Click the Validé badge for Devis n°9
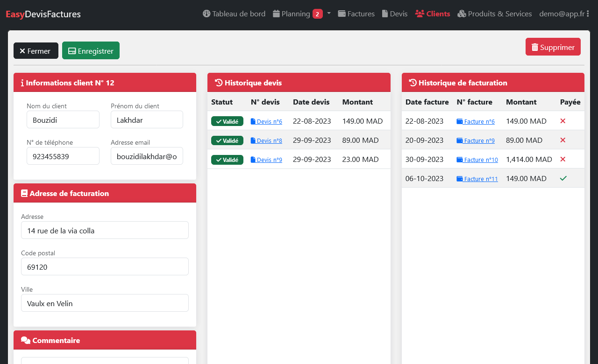The height and width of the screenshot is (364, 598). coord(227,160)
